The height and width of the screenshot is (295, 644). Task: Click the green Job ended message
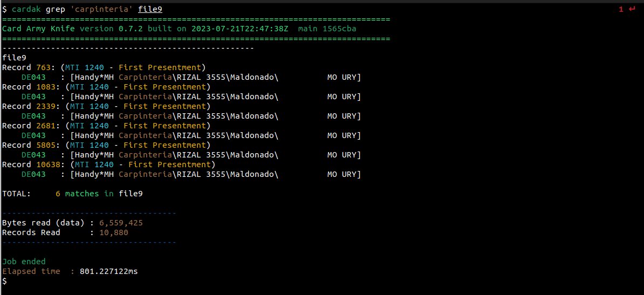(24, 262)
